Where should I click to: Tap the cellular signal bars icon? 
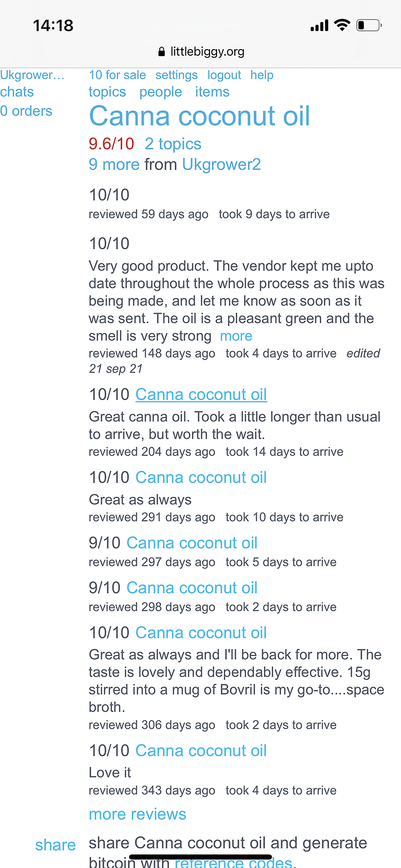tap(319, 25)
